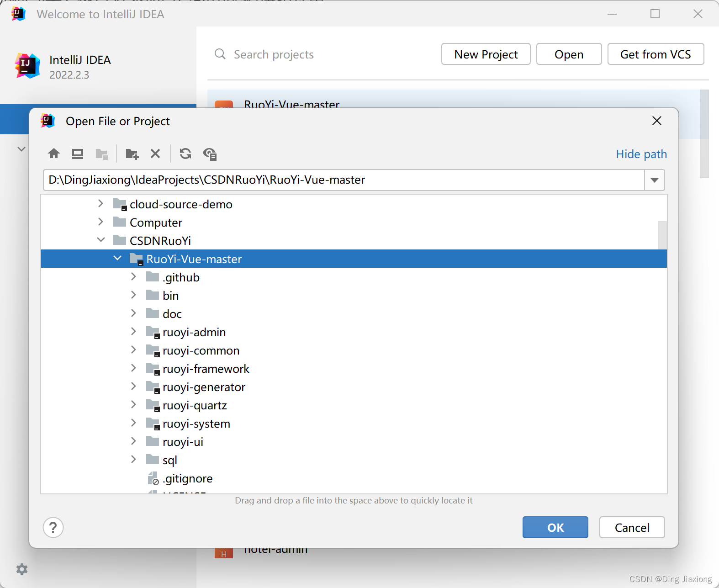The height and width of the screenshot is (588, 719).
Task: Select the doc folder label
Action: (172, 314)
